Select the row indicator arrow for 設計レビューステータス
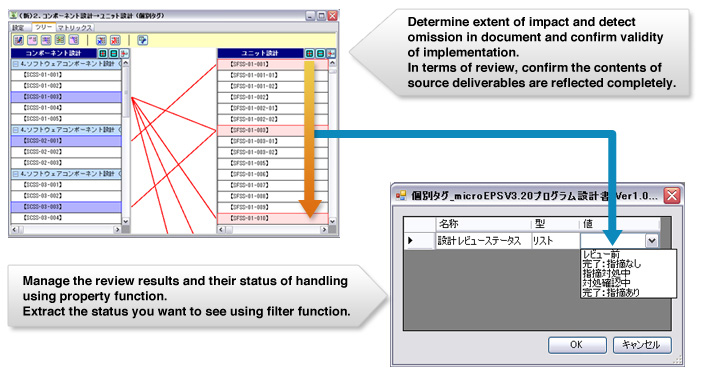 [x=410, y=240]
